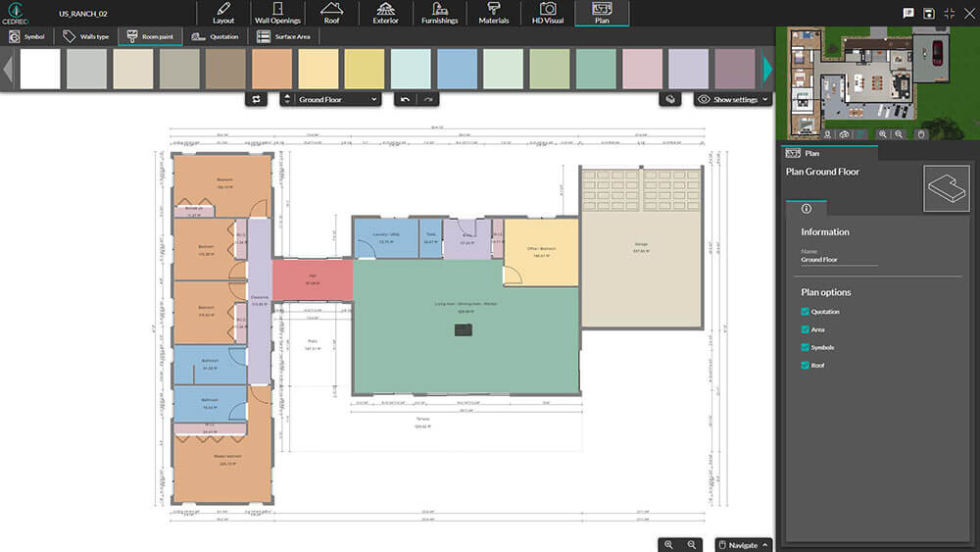Select the Surface Area button
This screenshot has height=552, width=980.
coord(284,36)
